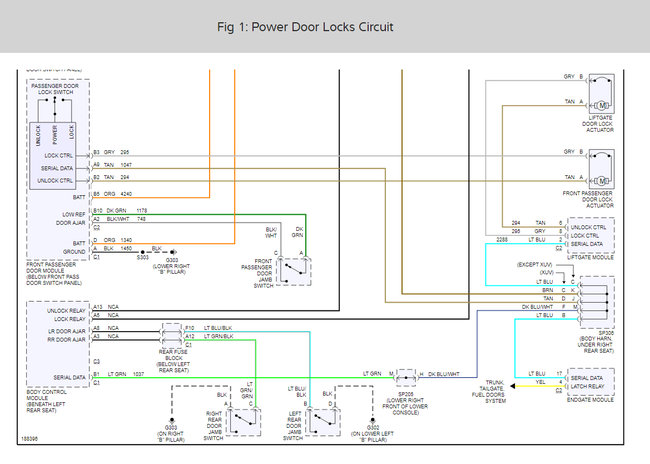Click the 'YEL' wire label near endgate module
The height and width of the screenshot is (464, 650).
(x=541, y=382)
